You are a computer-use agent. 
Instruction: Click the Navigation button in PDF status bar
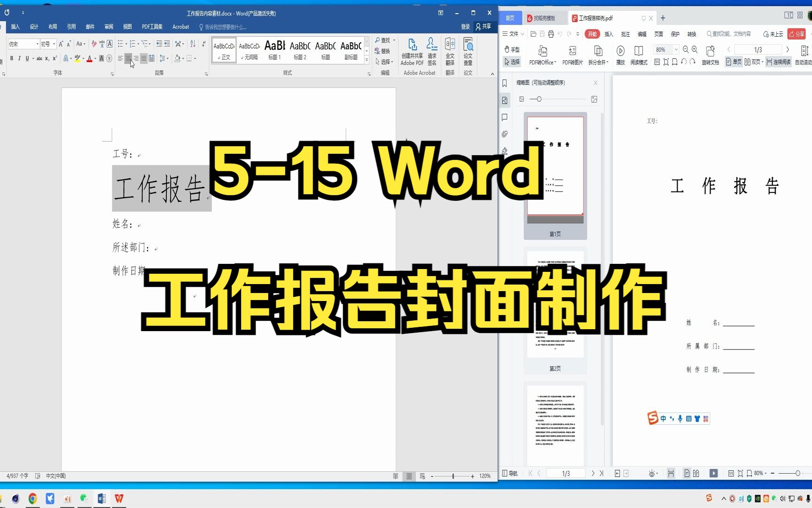click(x=510, y=473)
